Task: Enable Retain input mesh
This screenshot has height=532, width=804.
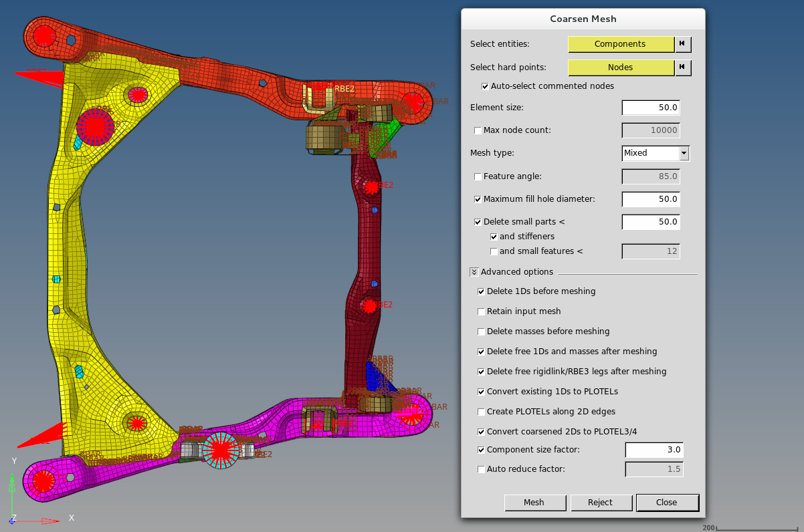Action: pos(481,311)
